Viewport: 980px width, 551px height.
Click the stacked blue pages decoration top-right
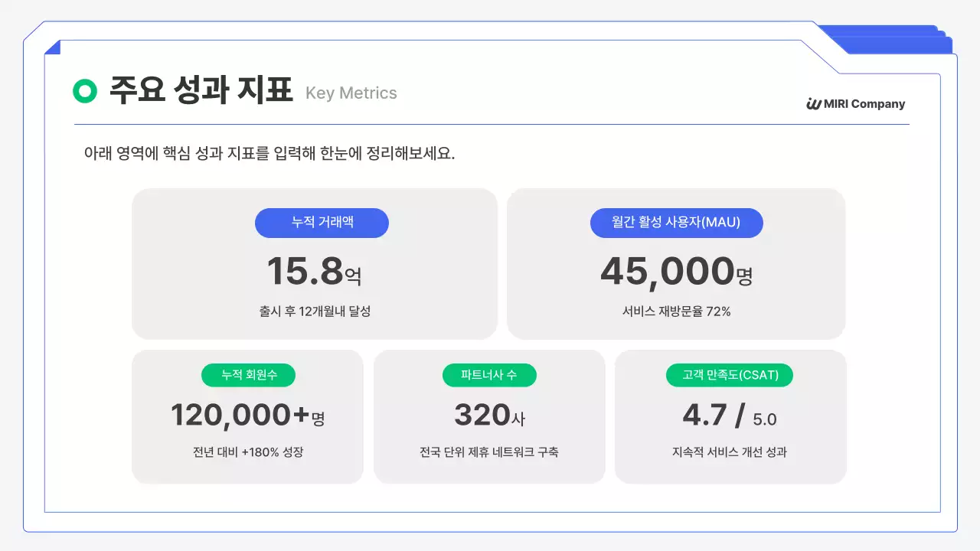click(888, 34)
